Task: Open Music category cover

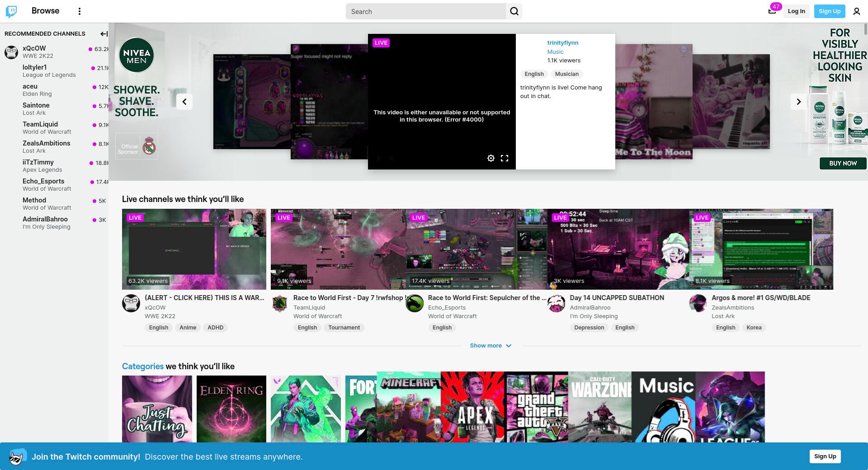Action: point(664,407)
